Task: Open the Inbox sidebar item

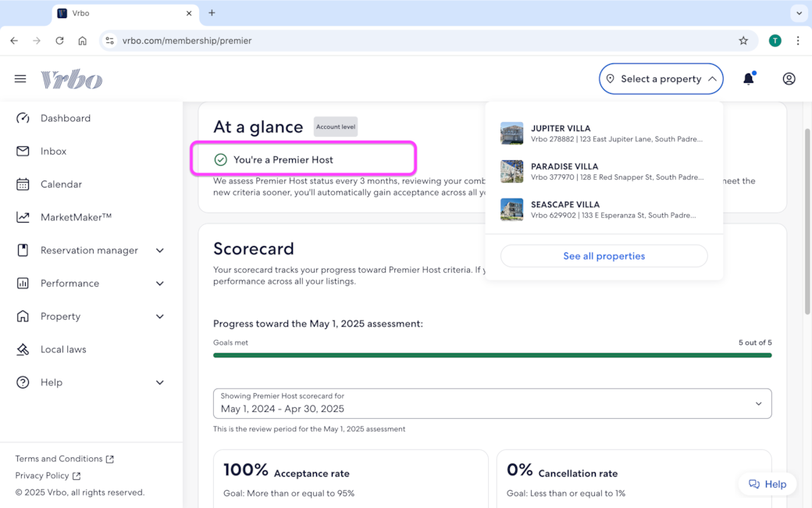Action: (x=53, y=151)
